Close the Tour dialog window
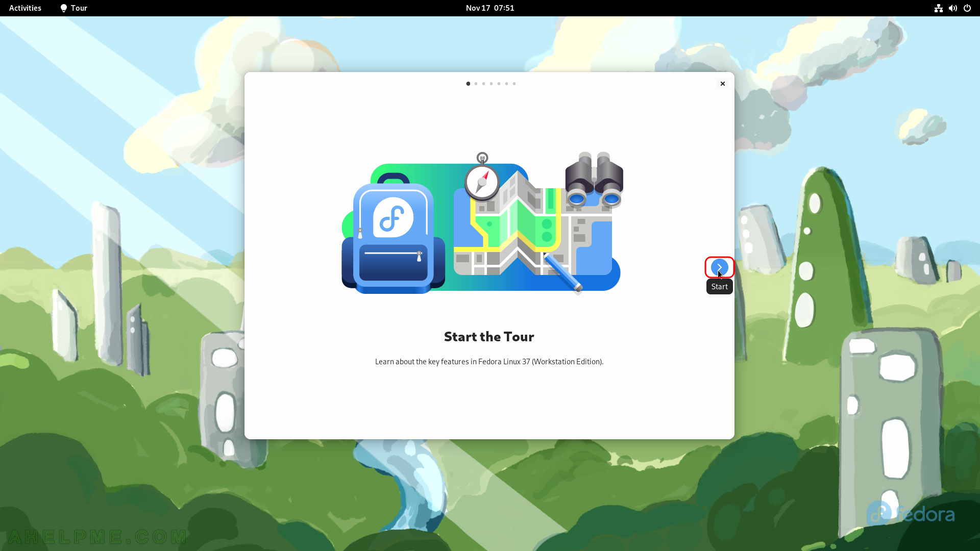The image size is (980, 551). coord(722,84)
